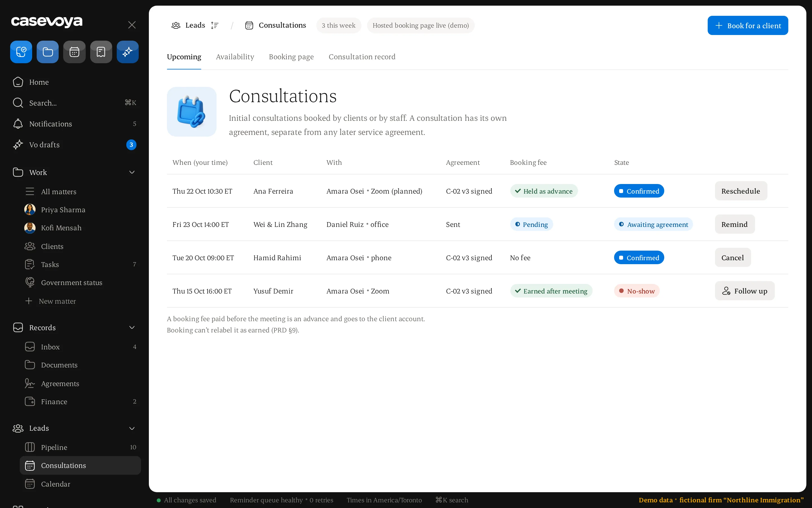Reschedule Ana Ferreira's consultation
This screenshot has height=508, width=812.
[x=741, y=191]
